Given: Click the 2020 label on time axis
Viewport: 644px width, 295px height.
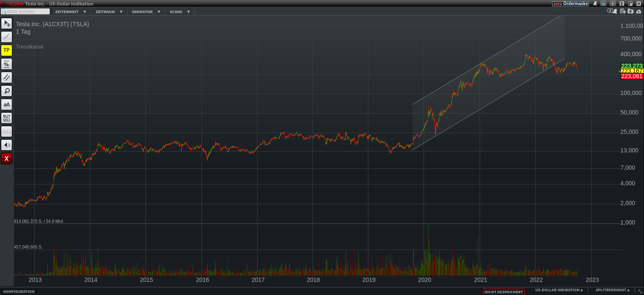Looking at the screenshot, I should pos(424,280).
